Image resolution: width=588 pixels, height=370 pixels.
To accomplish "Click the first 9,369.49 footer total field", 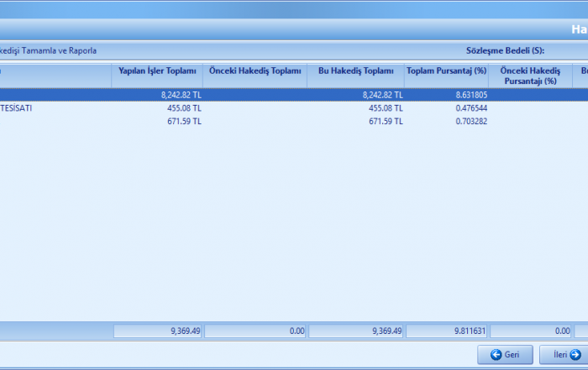I will pos(157,331).
